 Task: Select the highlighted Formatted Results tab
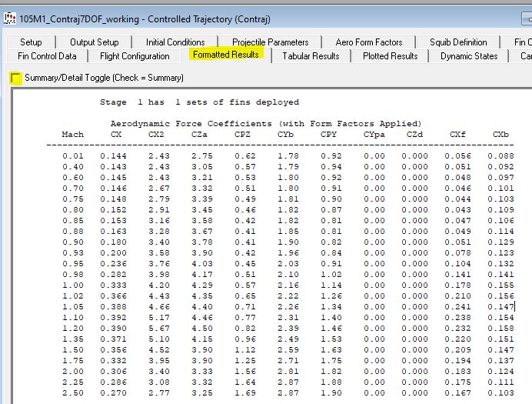(x=226, y=55)
